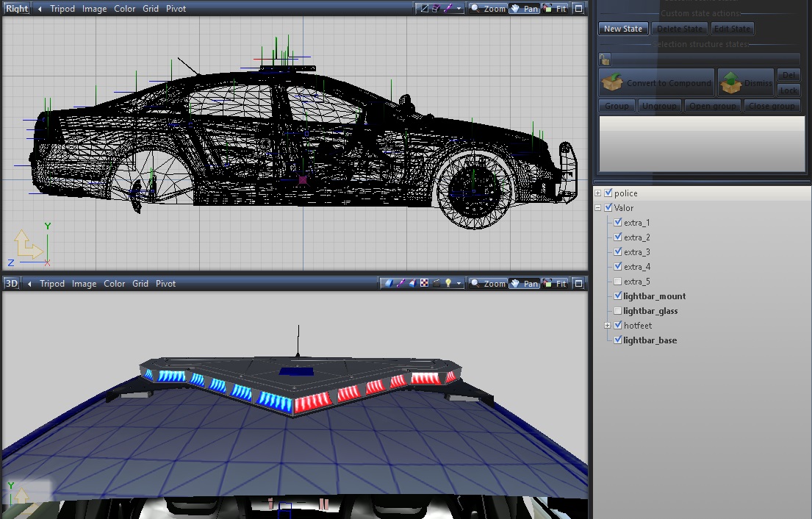Click the padlock icon beside the states field
Image resolution: width=812 pixels, height=519 pixels.
pos(604,60)
